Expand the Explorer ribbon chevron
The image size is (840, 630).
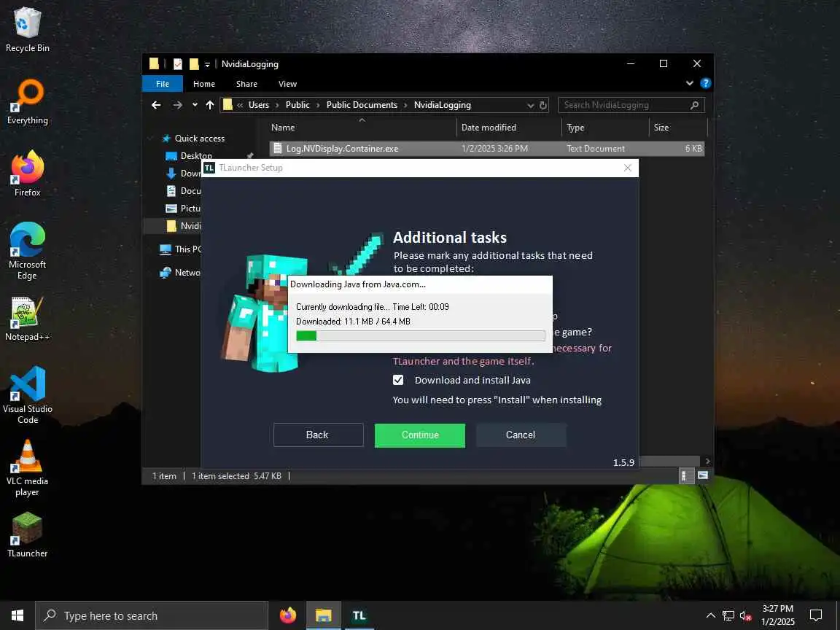(690, 83)
